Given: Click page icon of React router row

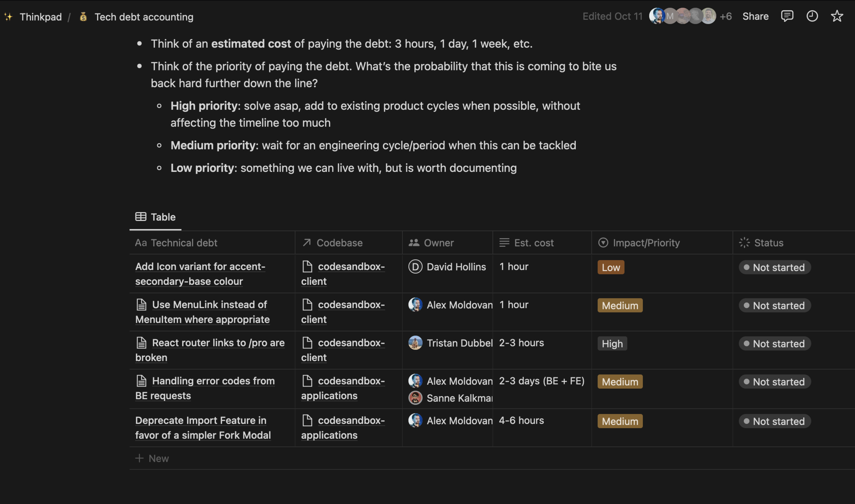Looking at the screenshot, I should 141,343.
